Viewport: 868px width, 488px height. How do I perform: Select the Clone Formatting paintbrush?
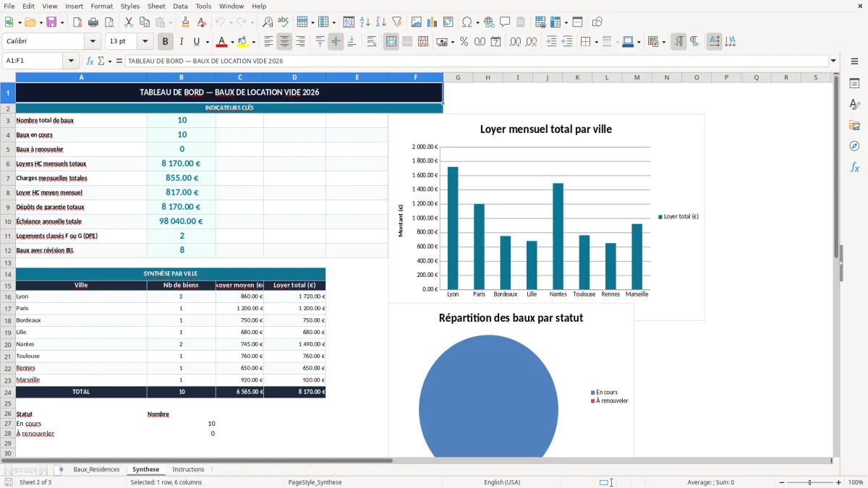(x=185, y=22)
